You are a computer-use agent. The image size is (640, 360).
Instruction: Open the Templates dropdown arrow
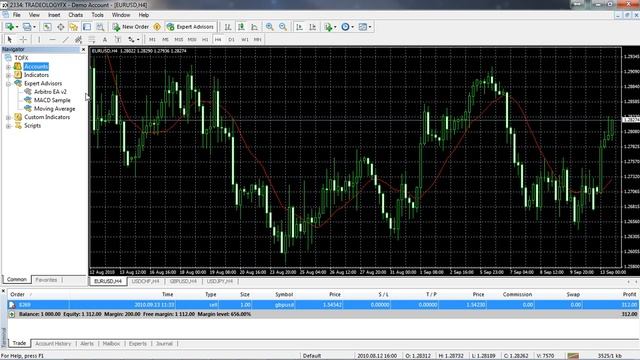370,27
